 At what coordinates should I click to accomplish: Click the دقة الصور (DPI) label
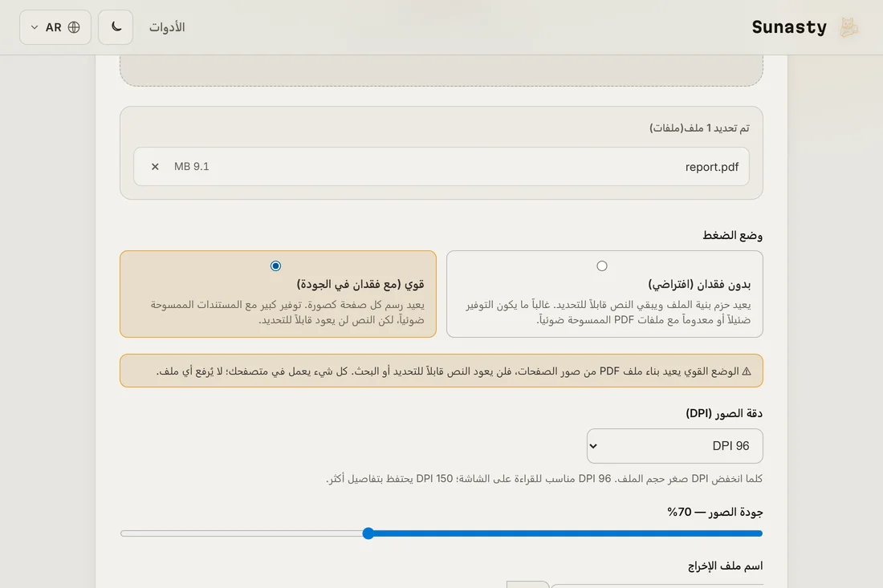tap(723, 413)
